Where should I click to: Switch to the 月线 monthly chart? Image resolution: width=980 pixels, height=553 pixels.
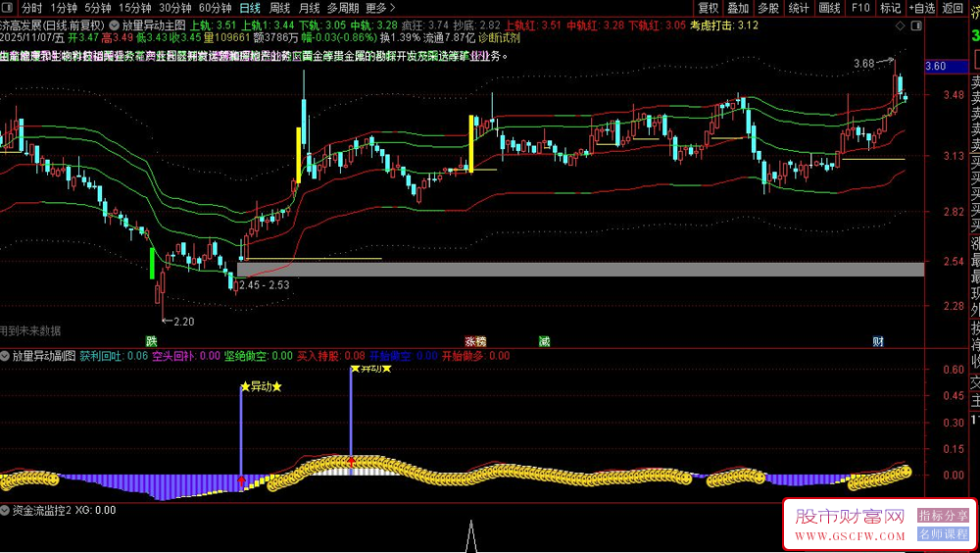[x=309, y=8]
